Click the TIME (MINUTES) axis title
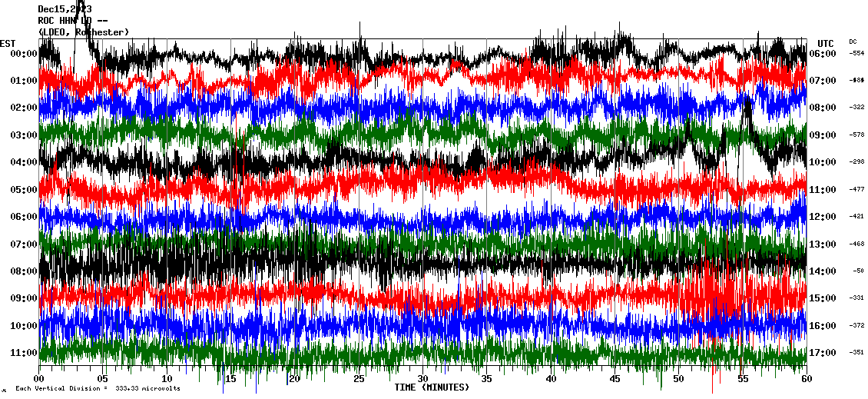 coord(432,387)
